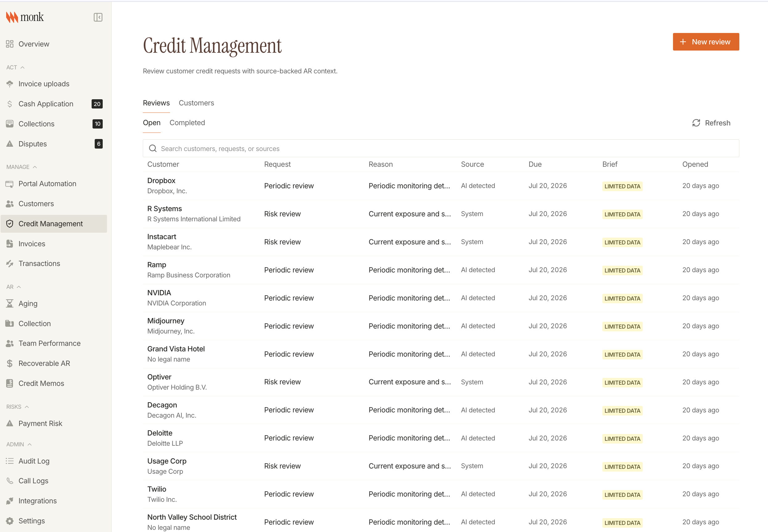Image resolution: width=768 pixels, height=532 pixels.
Task: Click the monk logo
Action: [25, 17]
